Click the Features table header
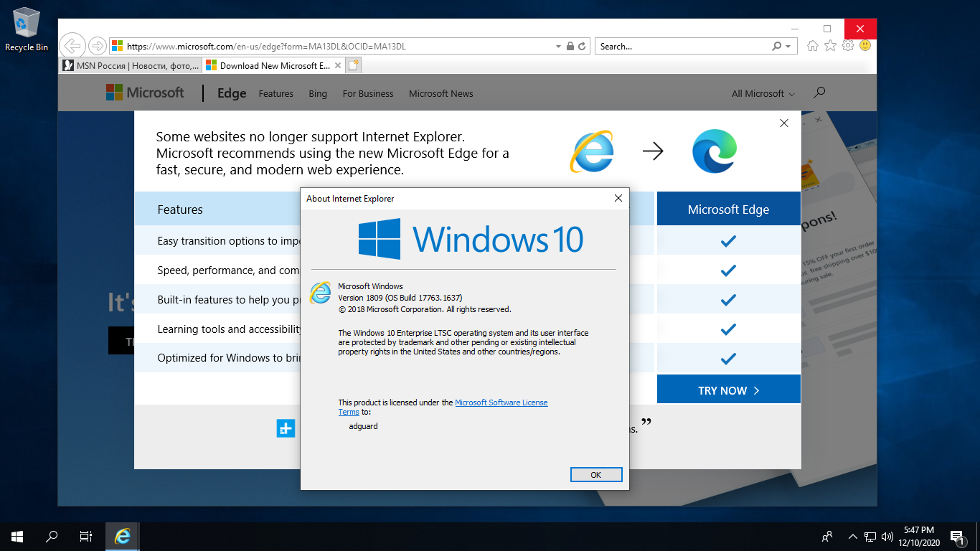 (x=180, y=209)
